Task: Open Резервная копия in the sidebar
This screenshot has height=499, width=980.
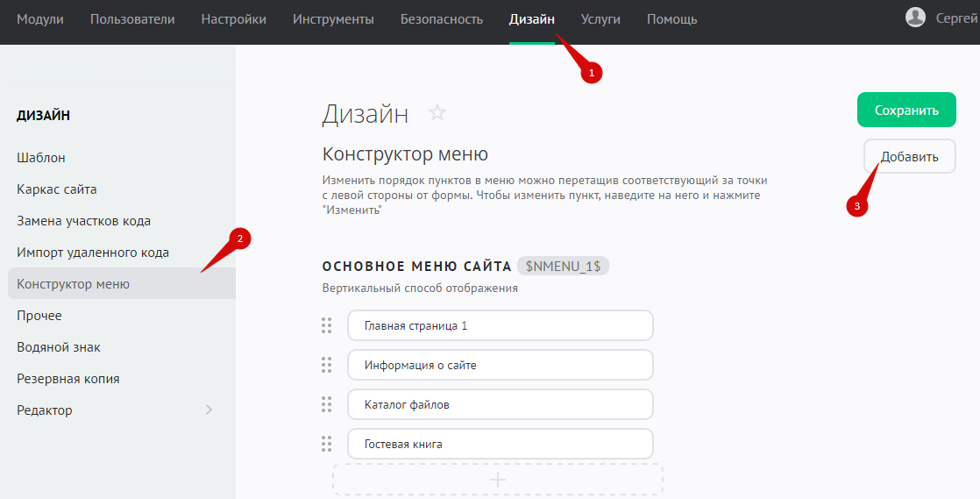Action: pos(68,379)
